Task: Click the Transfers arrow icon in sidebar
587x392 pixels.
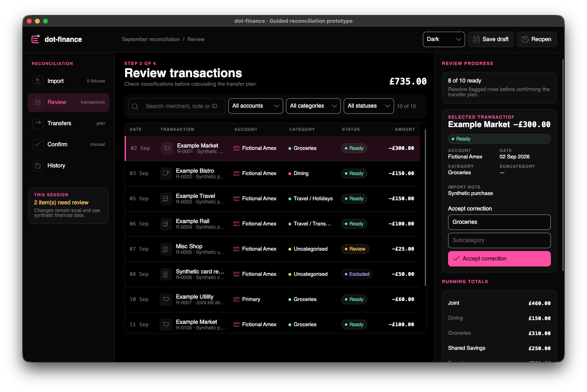Action: click(x=38, y=123)
